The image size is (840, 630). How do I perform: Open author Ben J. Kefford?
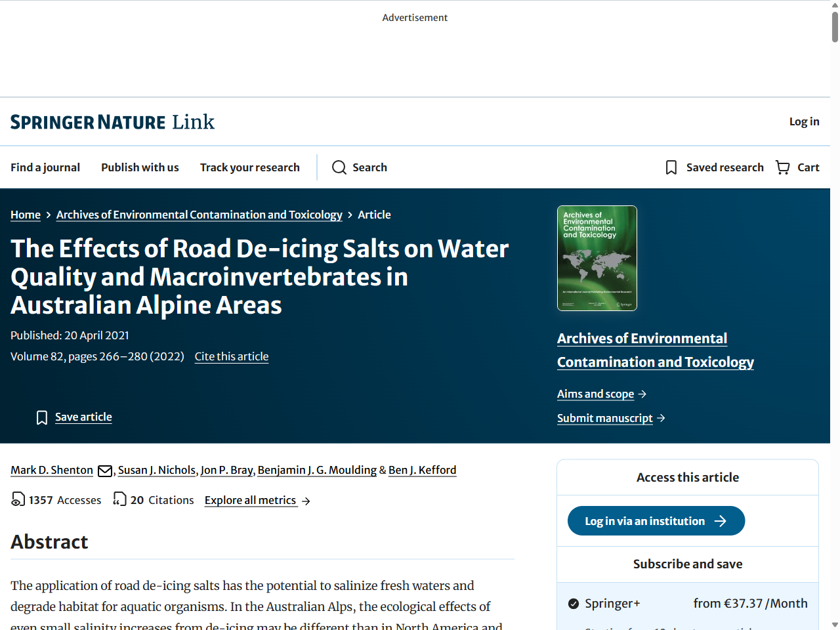(422, 470)
